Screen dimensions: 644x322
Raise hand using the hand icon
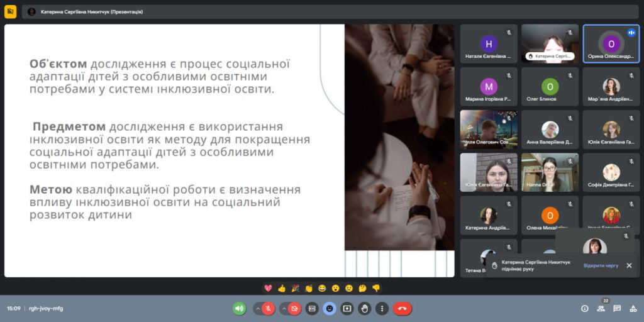365,309
